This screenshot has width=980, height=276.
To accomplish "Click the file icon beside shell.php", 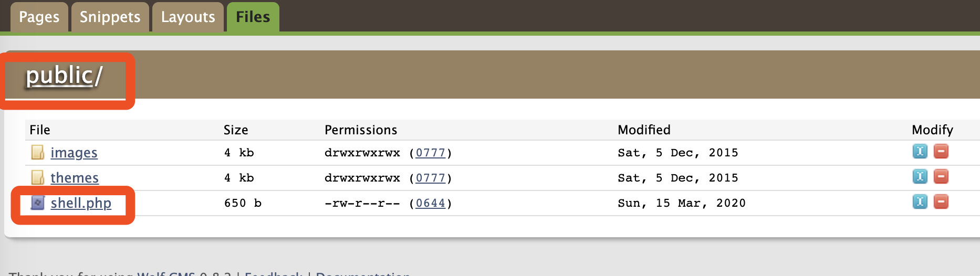I will tap(38, 203).
